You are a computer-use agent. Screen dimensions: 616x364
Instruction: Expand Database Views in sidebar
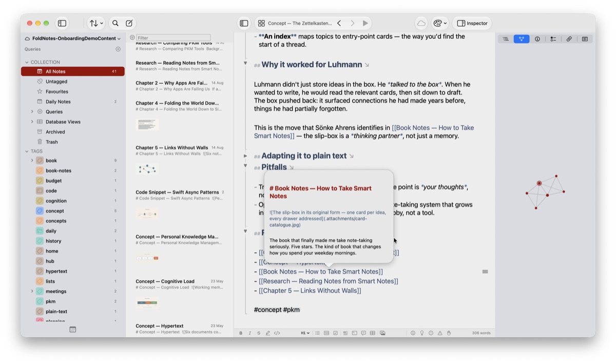click(32, 122)
